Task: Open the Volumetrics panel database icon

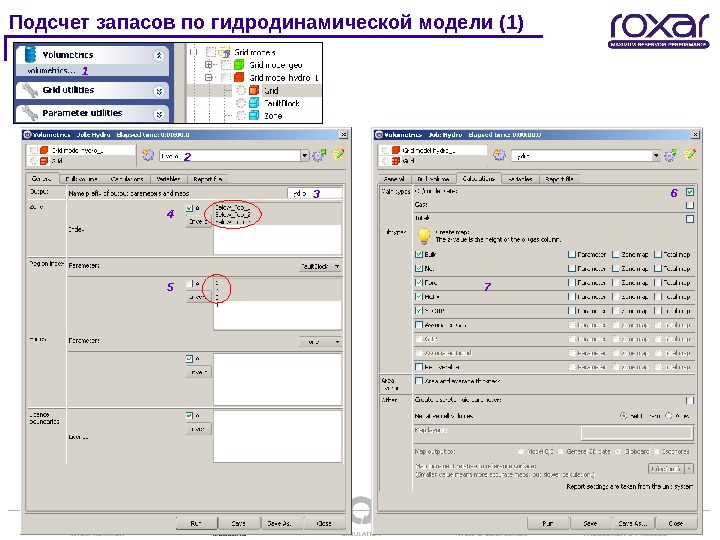Action: pos(30,54)
